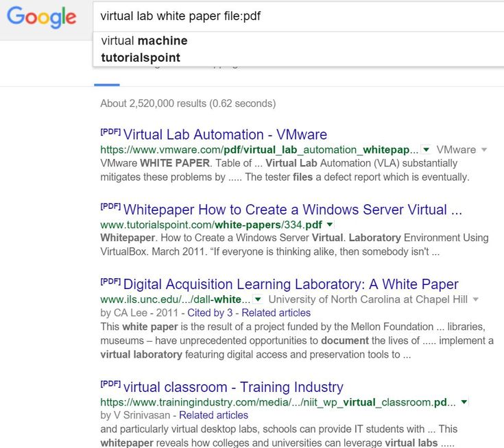Open the 'Digital Acquisition Learning Laboratory' result
504x448 pixels.
tap(291, 284)
